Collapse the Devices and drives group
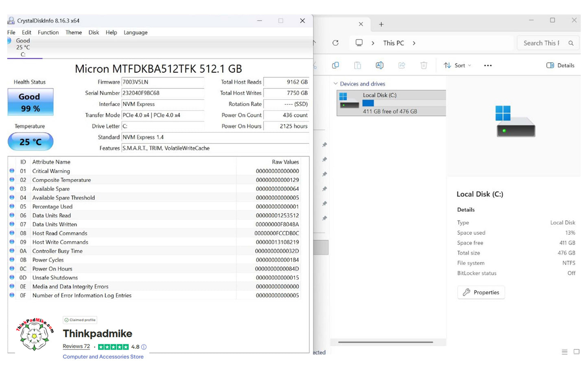588x369 pixels. [336, 84]
